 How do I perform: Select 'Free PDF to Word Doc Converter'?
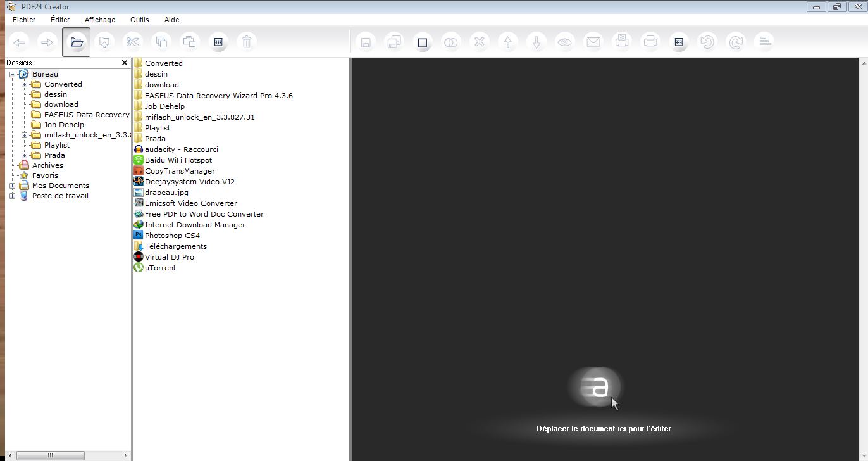tap(204, 214)
